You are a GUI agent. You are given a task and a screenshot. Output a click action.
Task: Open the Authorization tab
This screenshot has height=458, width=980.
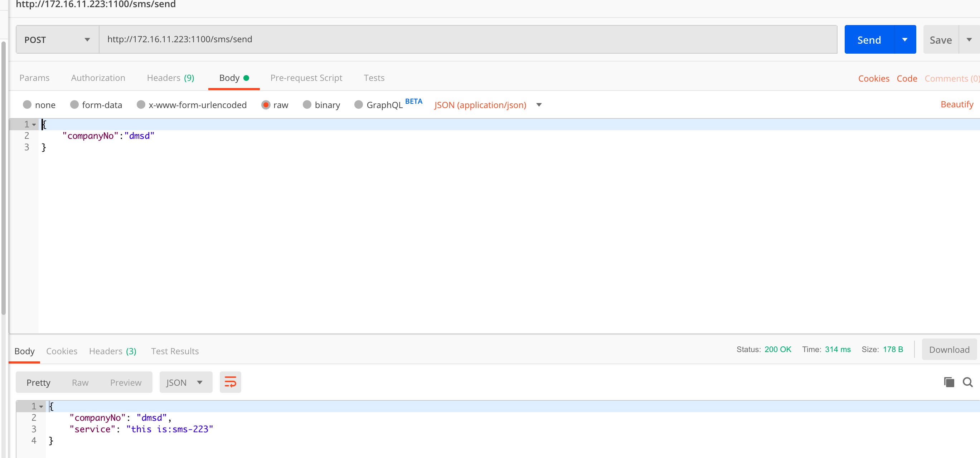pos(98,78)
